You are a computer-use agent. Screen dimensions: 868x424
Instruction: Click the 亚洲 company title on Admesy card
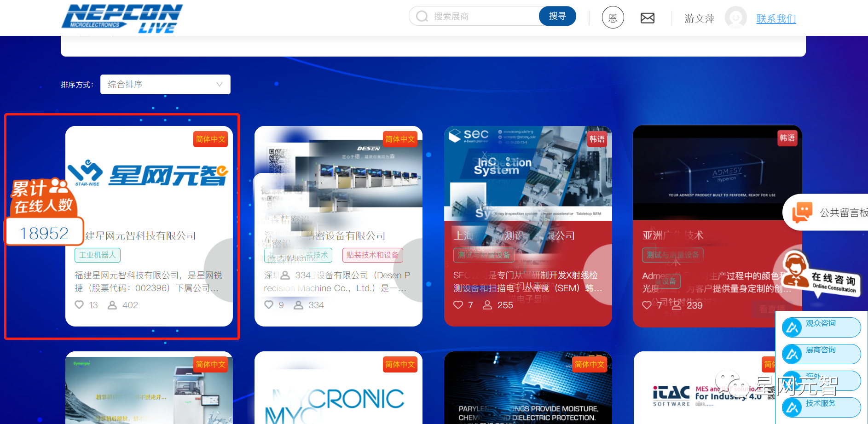[673, 235]
